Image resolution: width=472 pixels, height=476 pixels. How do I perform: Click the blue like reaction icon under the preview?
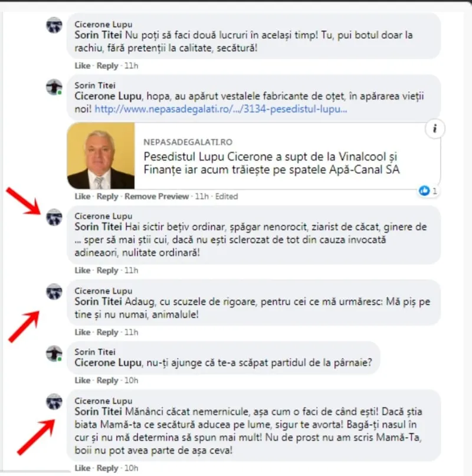[424, 191]
